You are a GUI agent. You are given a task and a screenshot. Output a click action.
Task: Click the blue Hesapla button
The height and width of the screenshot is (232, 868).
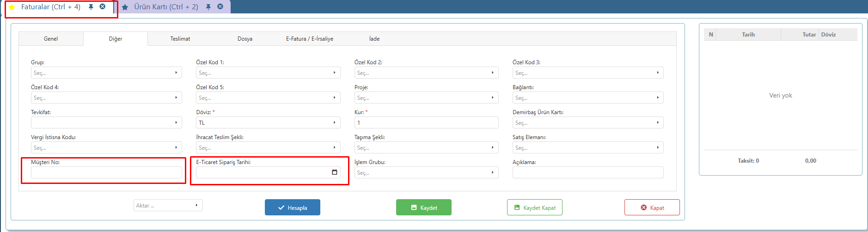pos(293,208)
